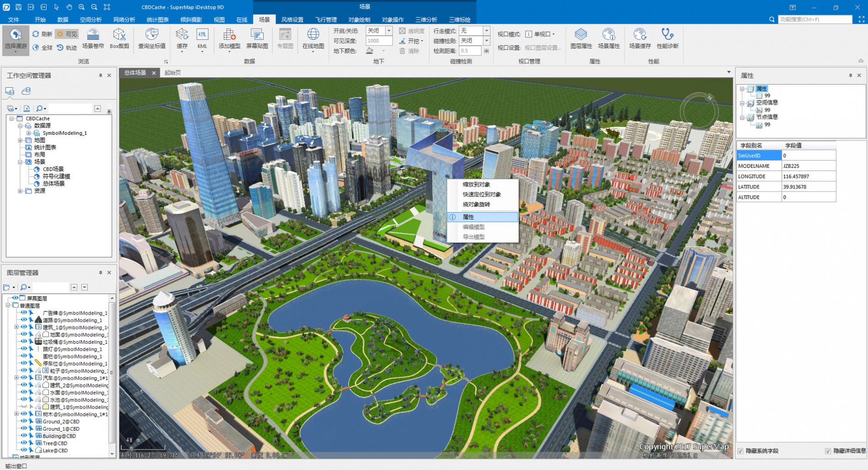Viewport: 868px width, 470px height.
Task: Expand the 资源 tree node
Action: 20,191
